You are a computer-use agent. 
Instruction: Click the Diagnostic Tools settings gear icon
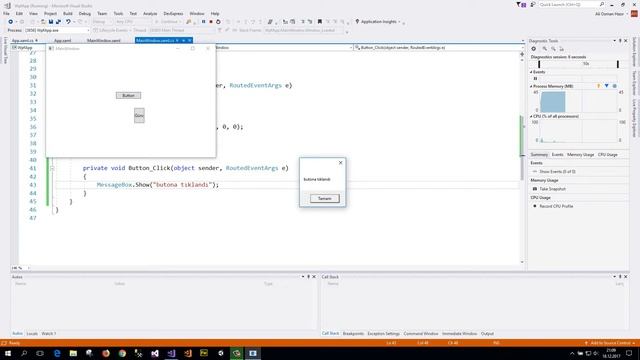click(x=533, y=49)
